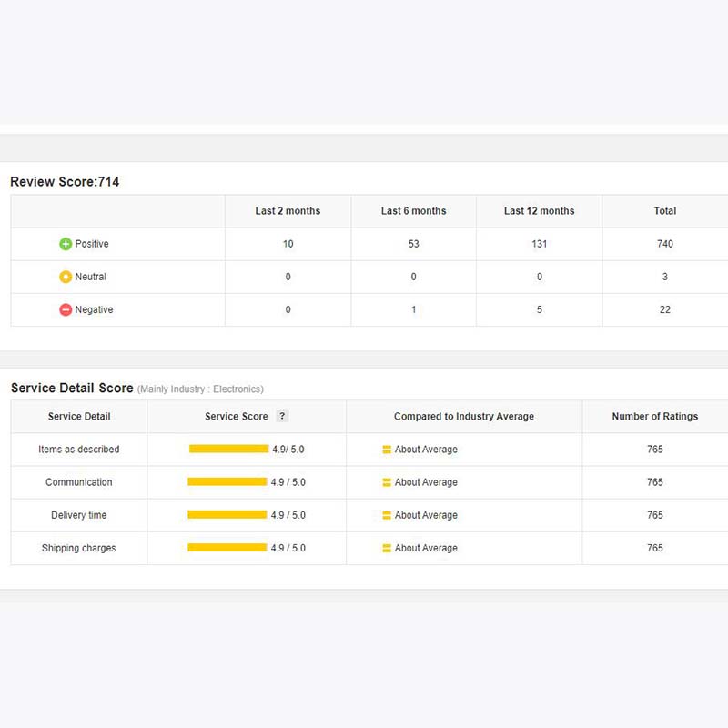Click the Shipping charges yellow score bar
728x728 pixels.
click(x=227, y=548)
